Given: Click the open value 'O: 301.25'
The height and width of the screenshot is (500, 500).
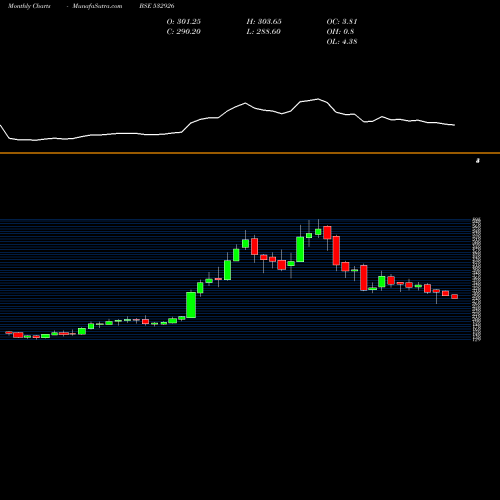Looking at the screenshot, I should click(x=184, y=22).
